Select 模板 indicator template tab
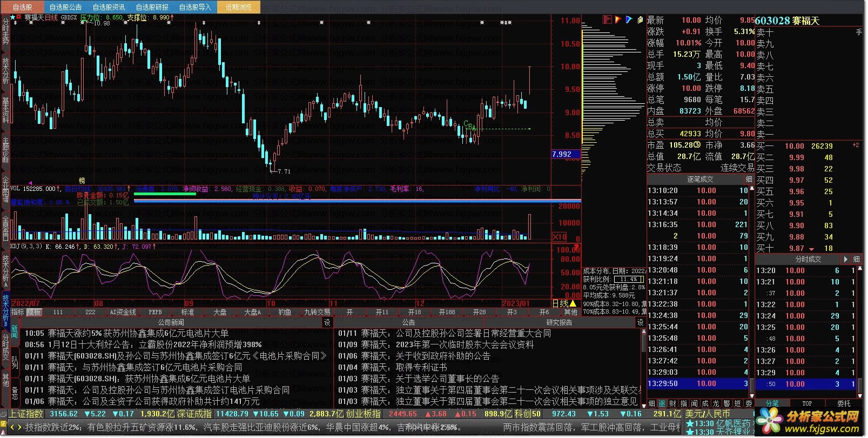 coord(34,312)
